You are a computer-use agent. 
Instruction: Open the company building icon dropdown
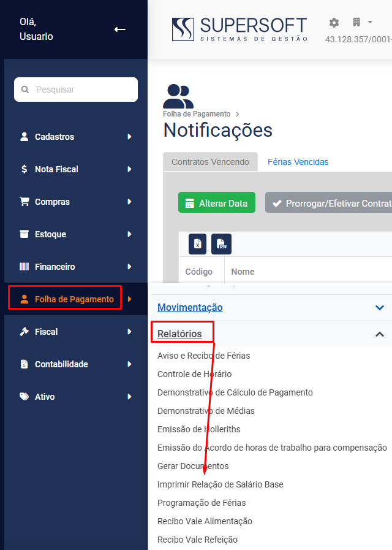coord(362,23)
